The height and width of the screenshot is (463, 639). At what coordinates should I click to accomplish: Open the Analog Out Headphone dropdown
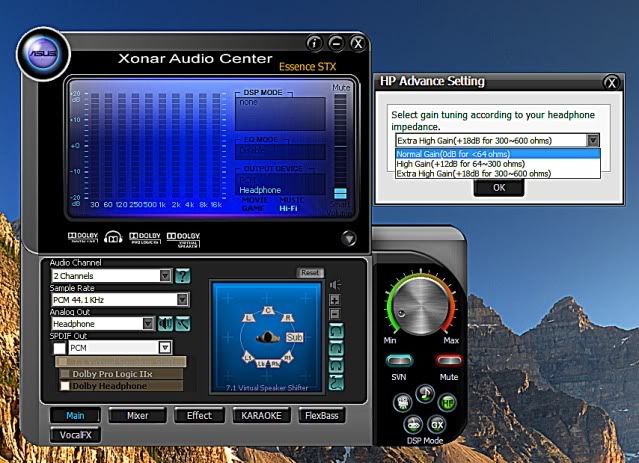(103, 324)
